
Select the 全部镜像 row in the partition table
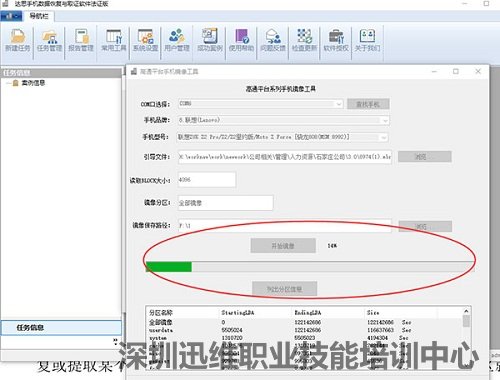[305, 322]
